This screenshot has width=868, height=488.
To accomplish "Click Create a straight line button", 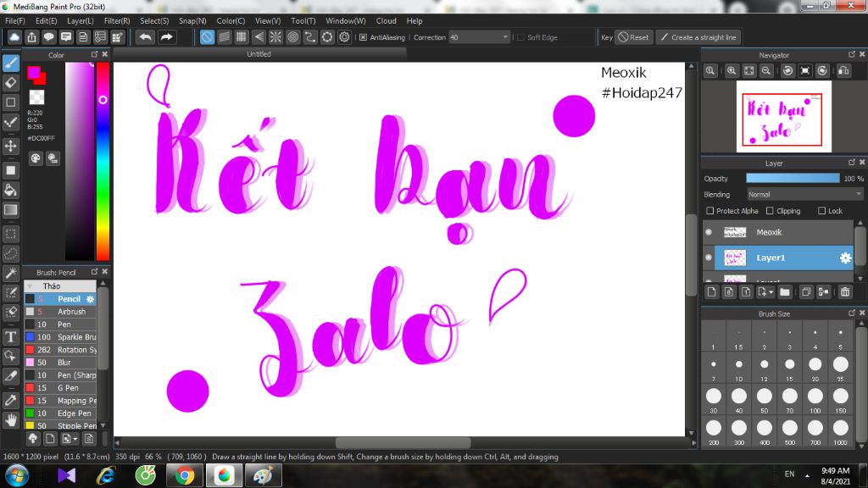I will (x=698, y=37).
